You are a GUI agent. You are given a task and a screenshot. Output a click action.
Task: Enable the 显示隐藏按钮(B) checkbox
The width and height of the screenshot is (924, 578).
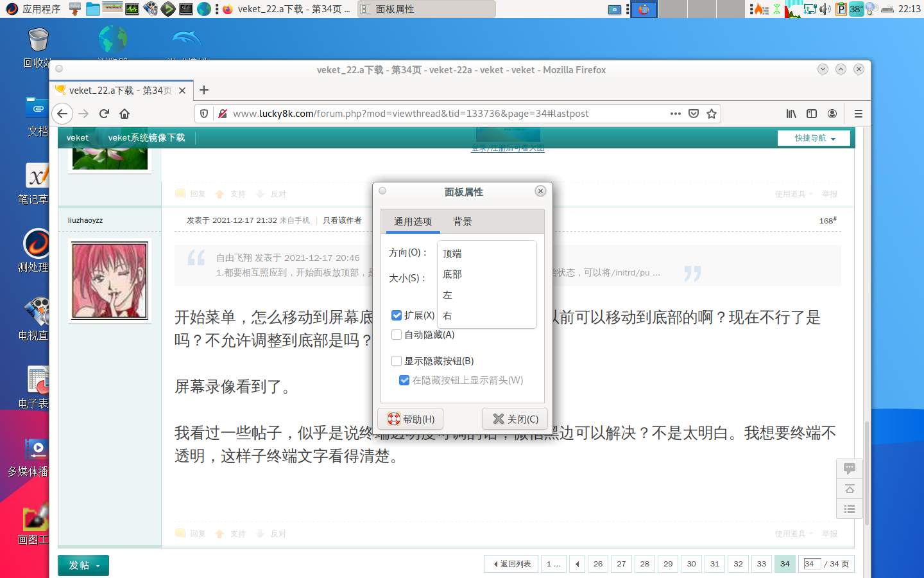397,361
